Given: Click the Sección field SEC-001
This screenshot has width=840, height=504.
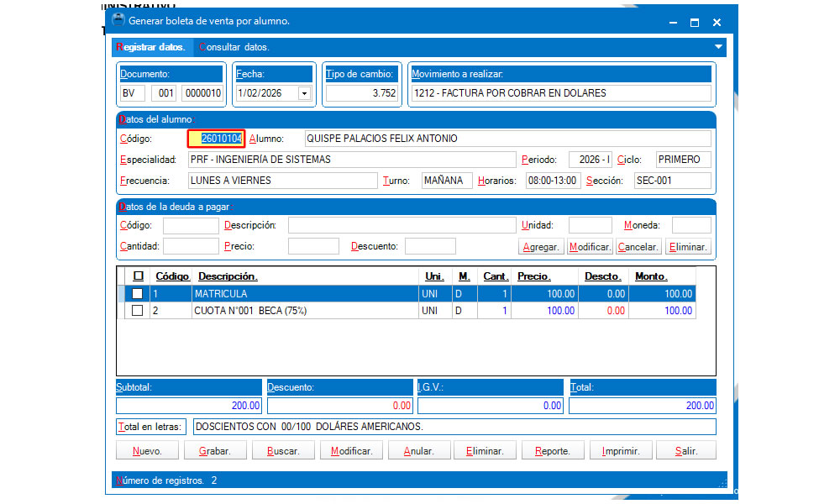Looking at the screenshot, I should pos(672,181).
